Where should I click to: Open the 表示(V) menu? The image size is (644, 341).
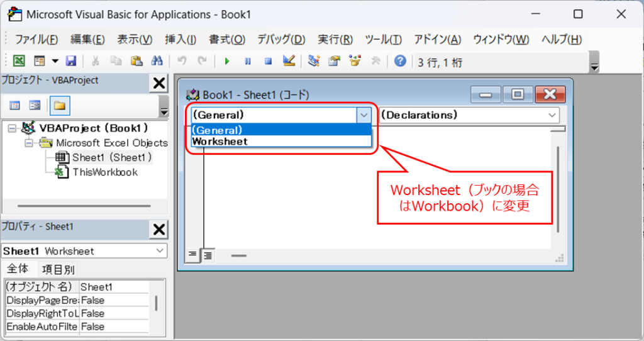[x=135, y=40]
